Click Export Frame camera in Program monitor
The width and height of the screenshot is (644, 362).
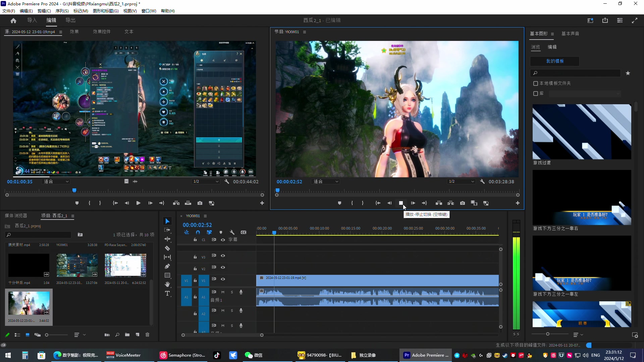pyautogui.click(x=463, y=203)
